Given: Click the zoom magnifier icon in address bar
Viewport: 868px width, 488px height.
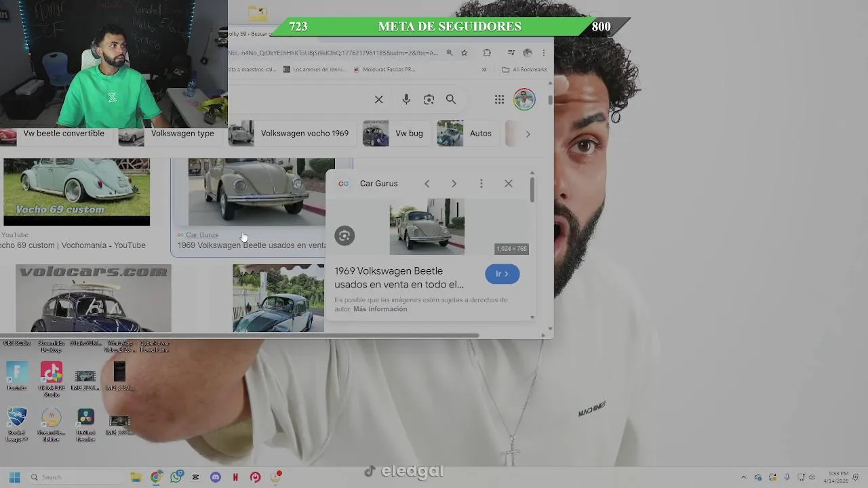Looking at the screenshot, I should point(449,53).
